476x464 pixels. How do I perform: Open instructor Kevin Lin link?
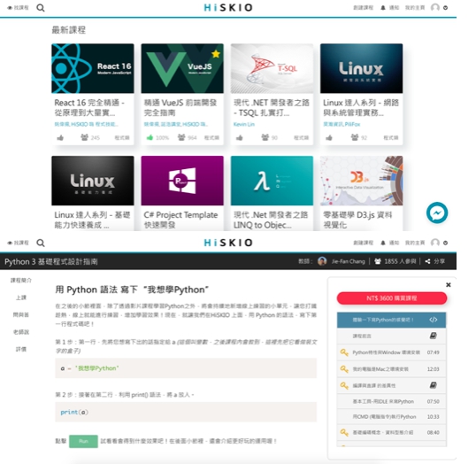[x=244, y=124]
